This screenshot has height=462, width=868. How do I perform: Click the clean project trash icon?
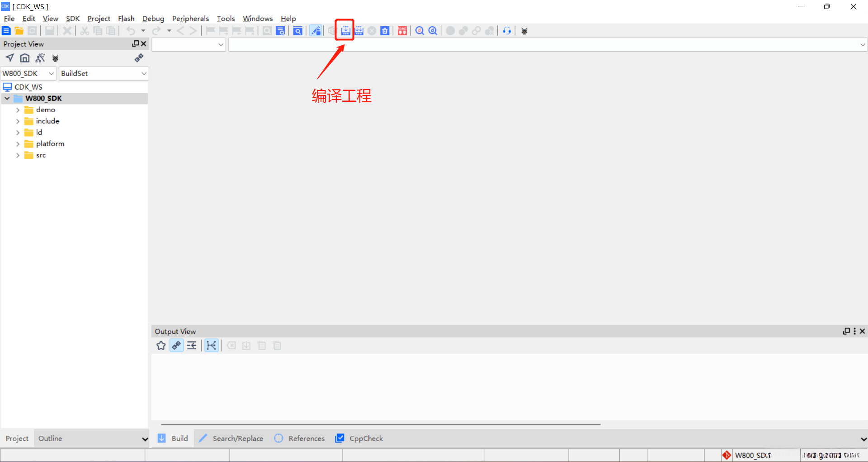pyautogui.click(x=385, y=31)
